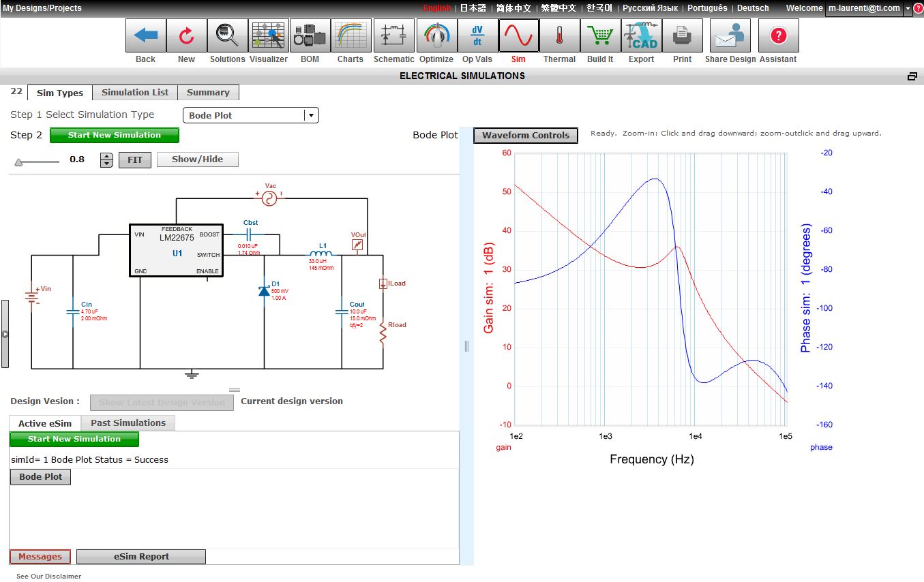Viewport: 924px width, 582px height.
Task: Click the Build It shopping cart icon
Action: click(600, 35)
